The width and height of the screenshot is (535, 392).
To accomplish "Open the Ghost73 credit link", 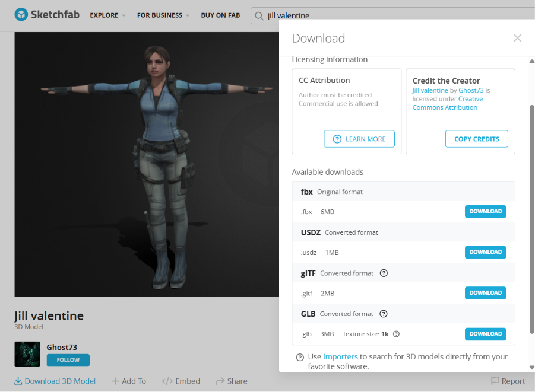I will coord(471,90).
